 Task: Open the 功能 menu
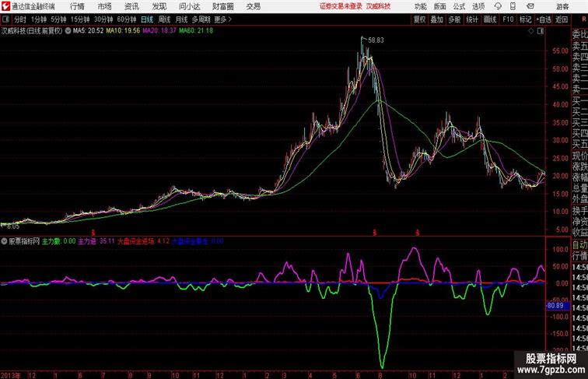point(421,6)
